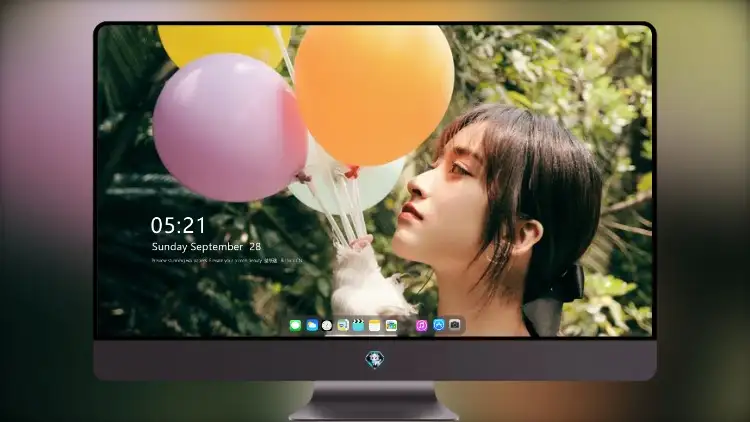The width and height of the screenshot is (750, 422).
Task: Click the logo emblem on monitor chin
Action: 375,359
